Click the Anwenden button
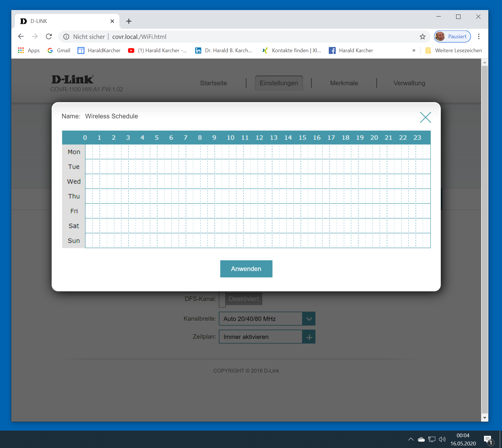 tap(246, 269)
